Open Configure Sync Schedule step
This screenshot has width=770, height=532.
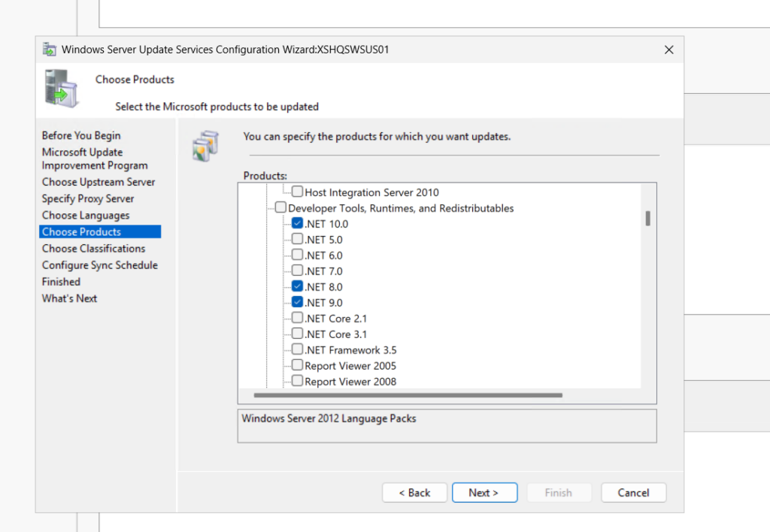[x=100, y=265]
